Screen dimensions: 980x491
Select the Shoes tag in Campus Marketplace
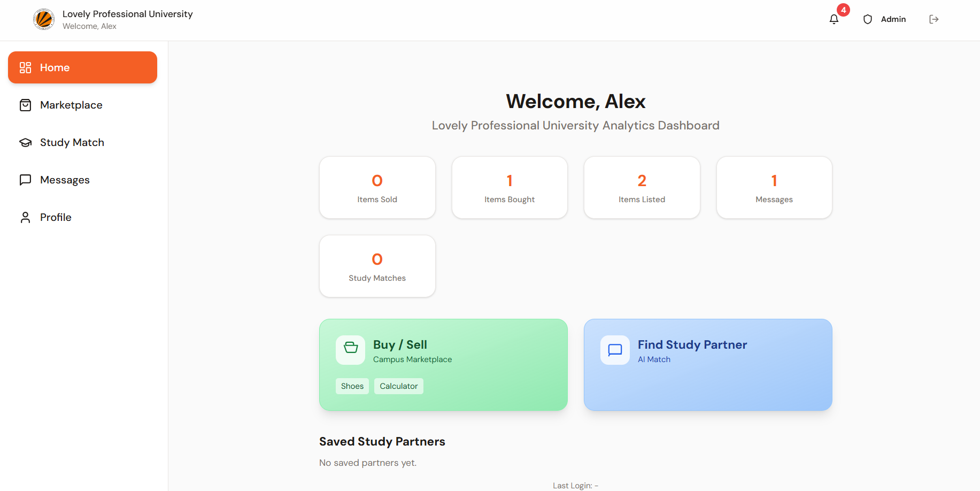[352, 386]
